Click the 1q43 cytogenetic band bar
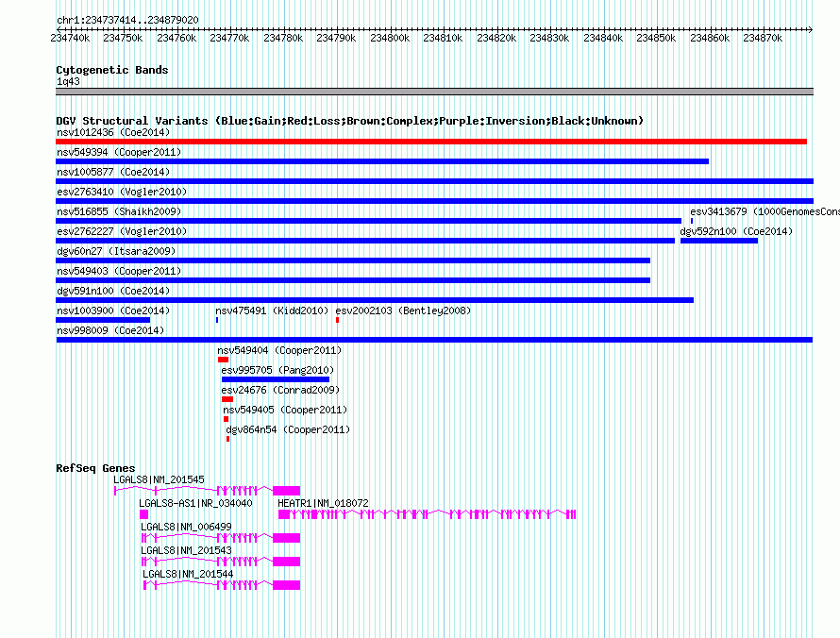The height and width of the screenshot is (638, 840). (434, 92)
